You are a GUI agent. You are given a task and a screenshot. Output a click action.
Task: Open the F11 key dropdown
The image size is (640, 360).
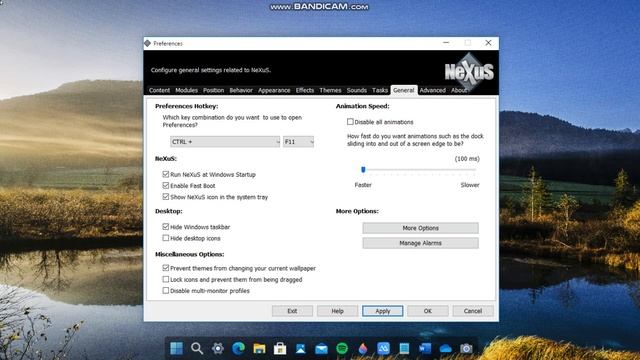[298, 142]
